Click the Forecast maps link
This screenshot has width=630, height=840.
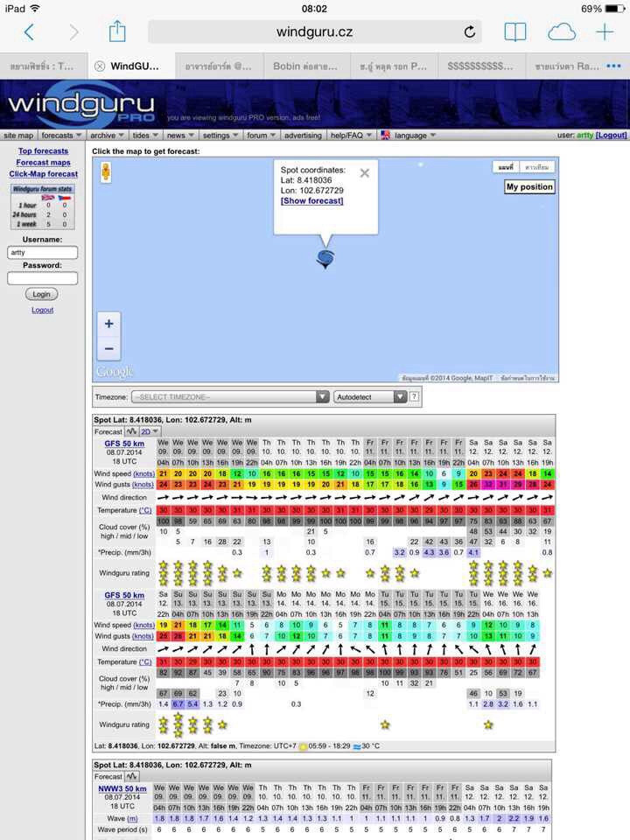click(44, 163)
